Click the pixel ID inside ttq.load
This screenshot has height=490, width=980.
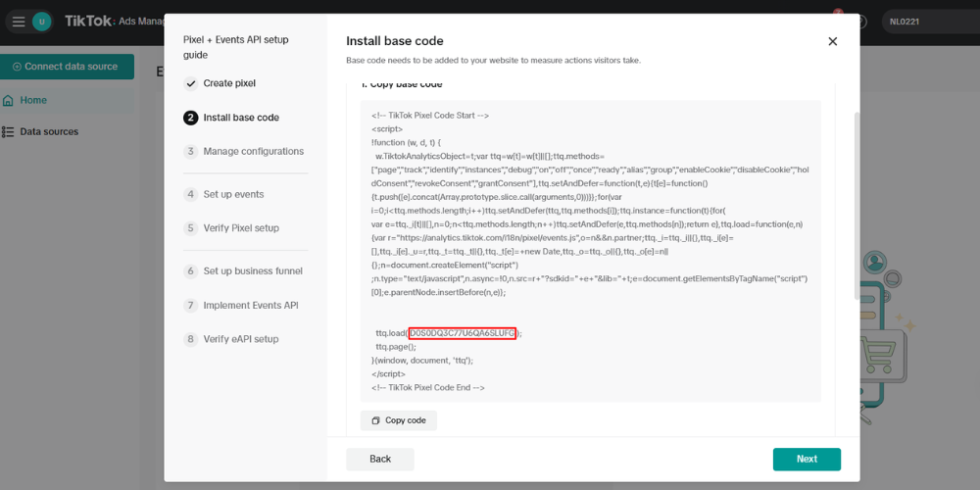[x=463, y=334]
